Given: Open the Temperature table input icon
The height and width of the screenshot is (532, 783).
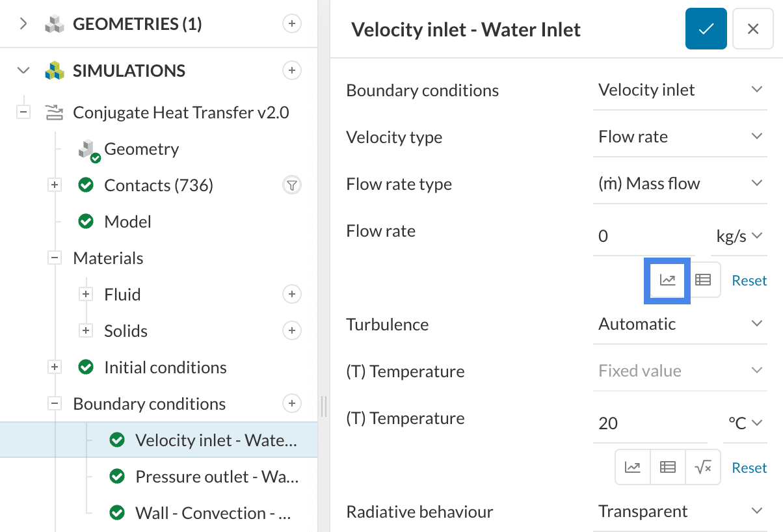Looking at the screenshot, I should 668,468.
